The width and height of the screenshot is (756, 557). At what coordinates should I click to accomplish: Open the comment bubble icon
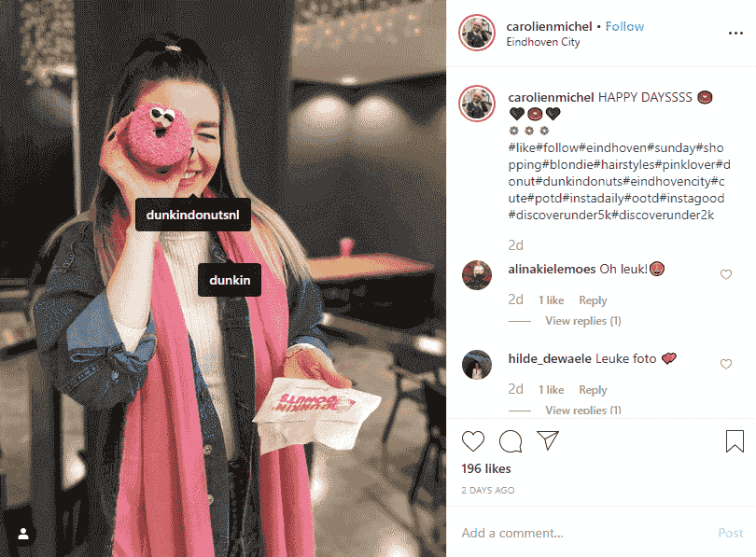511,441
